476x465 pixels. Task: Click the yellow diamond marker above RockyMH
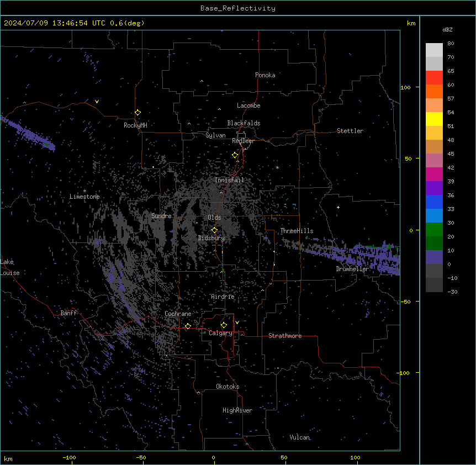[x=138, y=113]
